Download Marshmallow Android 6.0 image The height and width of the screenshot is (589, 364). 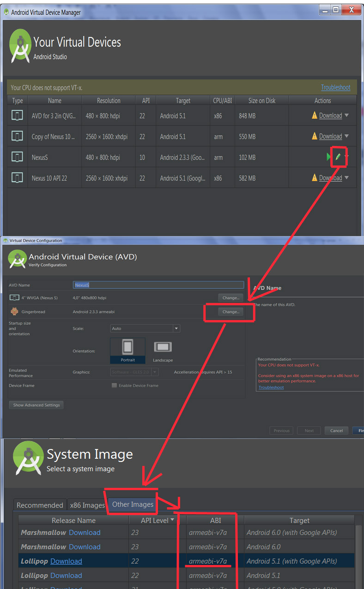tap(85, 547)
